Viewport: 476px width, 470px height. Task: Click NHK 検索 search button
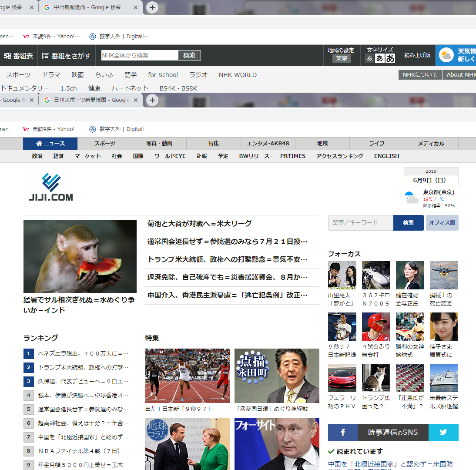(x=189, y=55)
